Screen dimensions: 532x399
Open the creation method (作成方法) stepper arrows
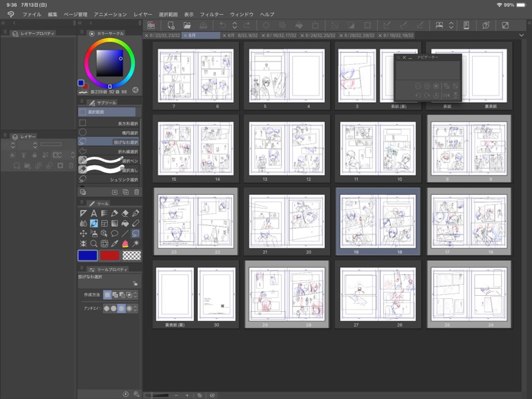click(x=135, y=295)
